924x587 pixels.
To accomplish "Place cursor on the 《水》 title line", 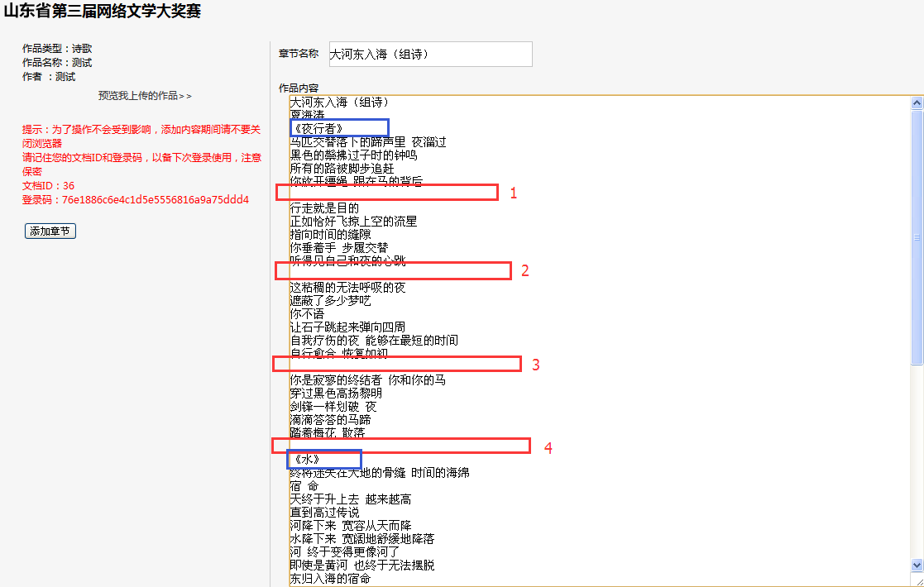I will click(306, 459).
